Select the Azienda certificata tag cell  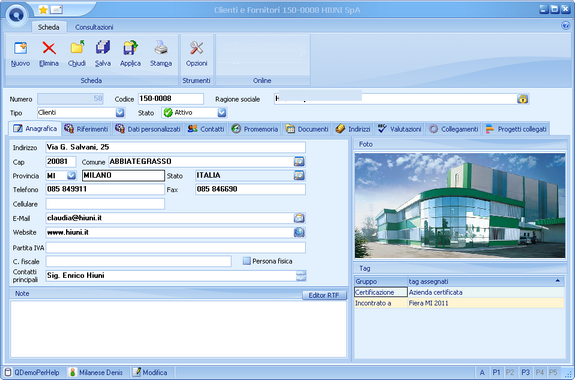486,292
